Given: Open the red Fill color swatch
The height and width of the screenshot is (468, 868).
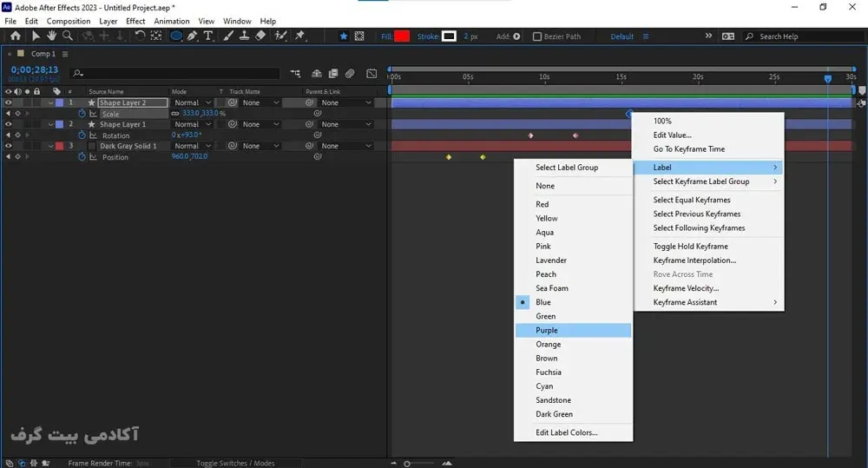Looking at the screenshot, I should [402, 36].
